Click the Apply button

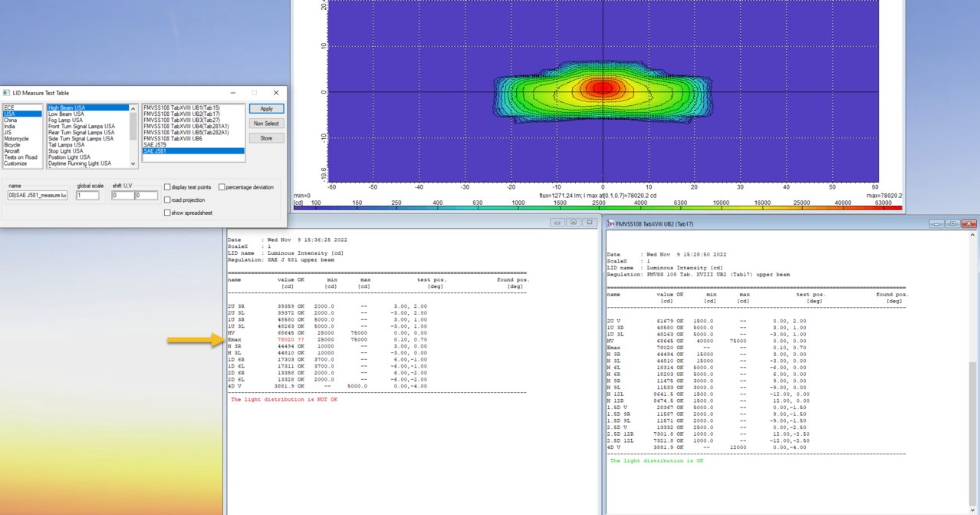pyautogui.click(x=266, y=109)
